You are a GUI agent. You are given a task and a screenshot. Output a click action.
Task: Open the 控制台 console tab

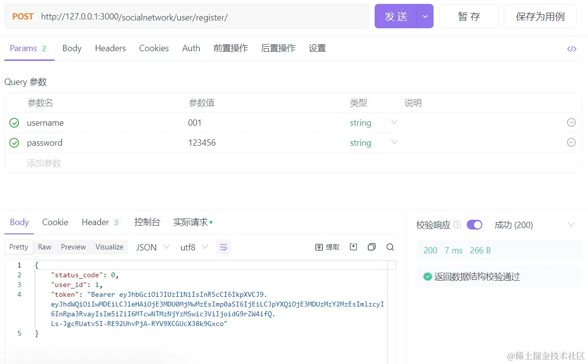pos(147,222)
